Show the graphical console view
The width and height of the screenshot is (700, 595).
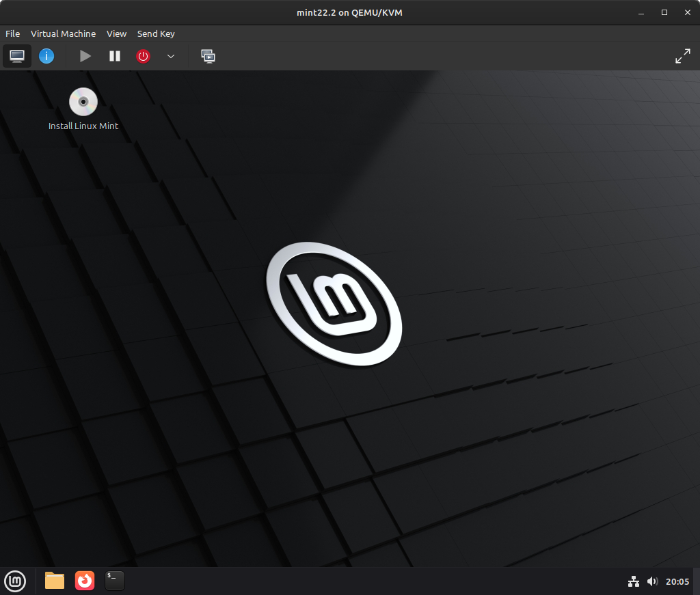tap(17, 56)
